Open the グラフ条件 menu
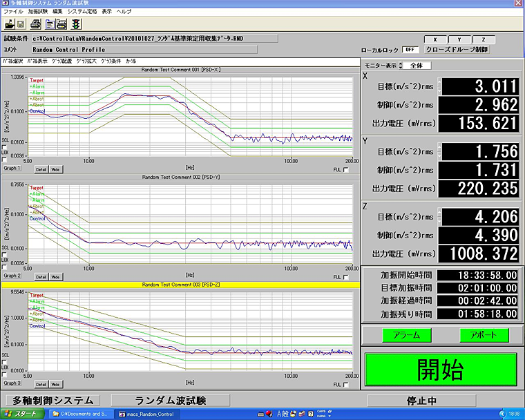 [x=111, y=61]
